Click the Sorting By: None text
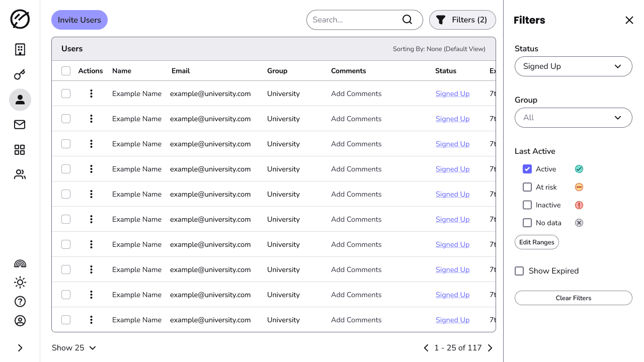The width and height of the screenshot is (644, 362). coord(439,49)
